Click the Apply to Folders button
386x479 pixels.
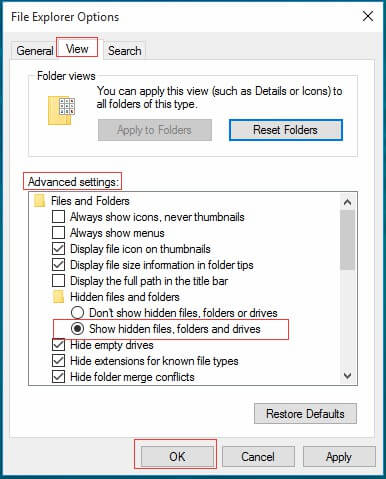[155, 130]
